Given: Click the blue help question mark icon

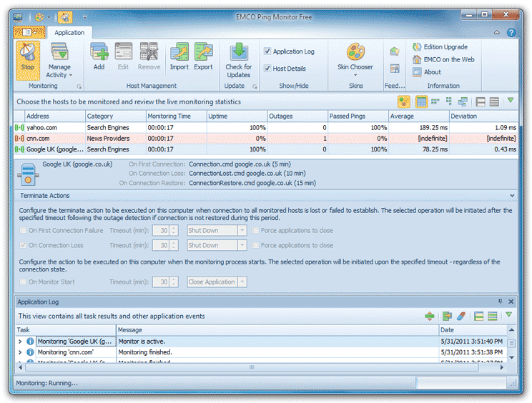Looking at the screenshot, I should coord(511,33).
